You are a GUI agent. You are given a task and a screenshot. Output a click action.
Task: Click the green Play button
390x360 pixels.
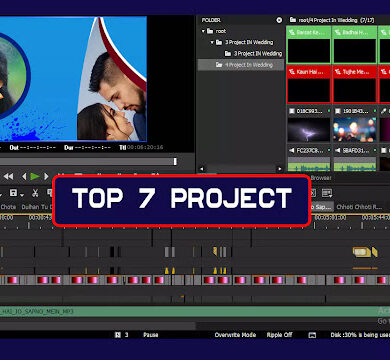[x=35, y=176]
